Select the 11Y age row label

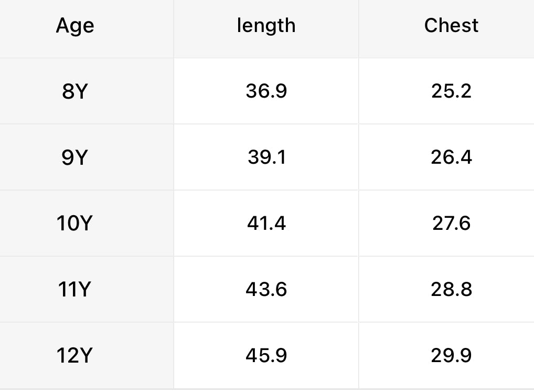tap(74, 290)
